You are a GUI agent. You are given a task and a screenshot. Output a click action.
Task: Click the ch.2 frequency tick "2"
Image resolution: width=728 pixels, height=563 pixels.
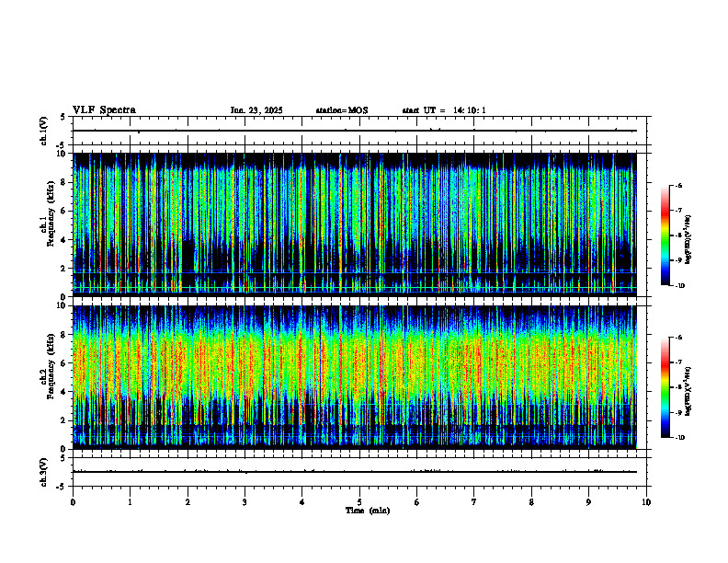click(63, 420)
